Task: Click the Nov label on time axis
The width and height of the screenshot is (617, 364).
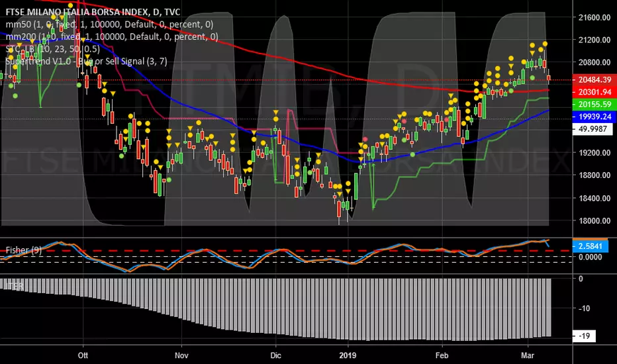Action: (x=181, y=355)
